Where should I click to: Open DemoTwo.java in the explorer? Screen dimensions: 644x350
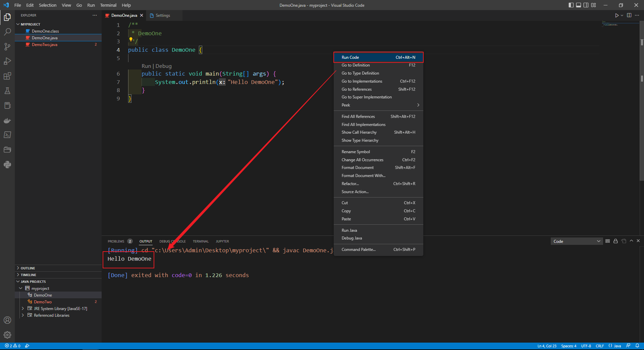coord(58,45)
